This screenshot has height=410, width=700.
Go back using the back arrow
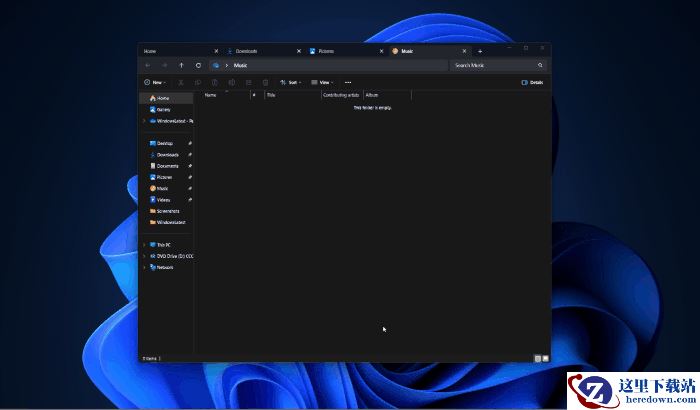pyautogui.click(x=148, y=66)
